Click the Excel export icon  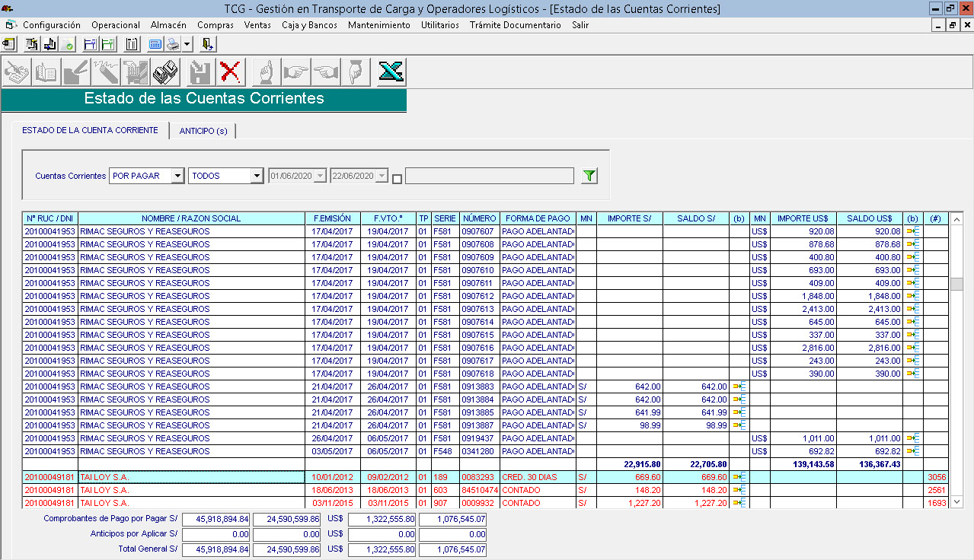[x=391, y=72]
